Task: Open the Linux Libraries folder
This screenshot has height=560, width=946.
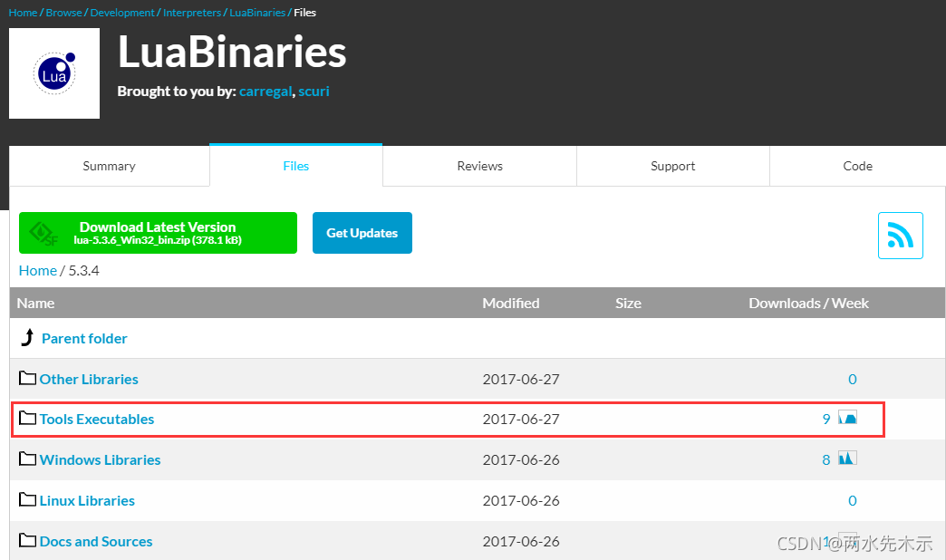Action: coord(87,500)
